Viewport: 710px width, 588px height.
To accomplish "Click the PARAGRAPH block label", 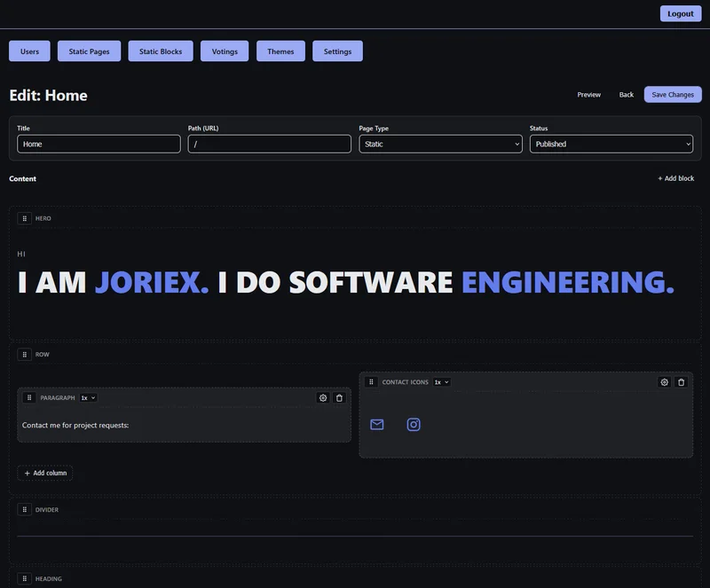I will coord(58,398).
